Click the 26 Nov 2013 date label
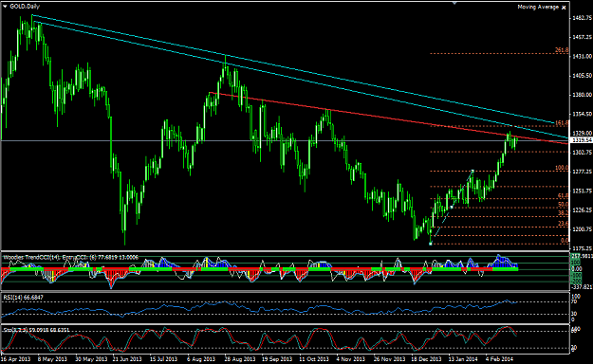Viewport: 593px width, 364px height. [x=389, y=358]
